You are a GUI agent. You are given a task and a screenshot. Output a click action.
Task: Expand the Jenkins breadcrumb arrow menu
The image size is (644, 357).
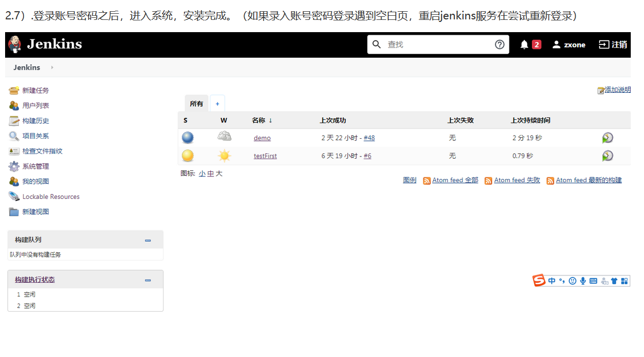click(x=52, y=67)
